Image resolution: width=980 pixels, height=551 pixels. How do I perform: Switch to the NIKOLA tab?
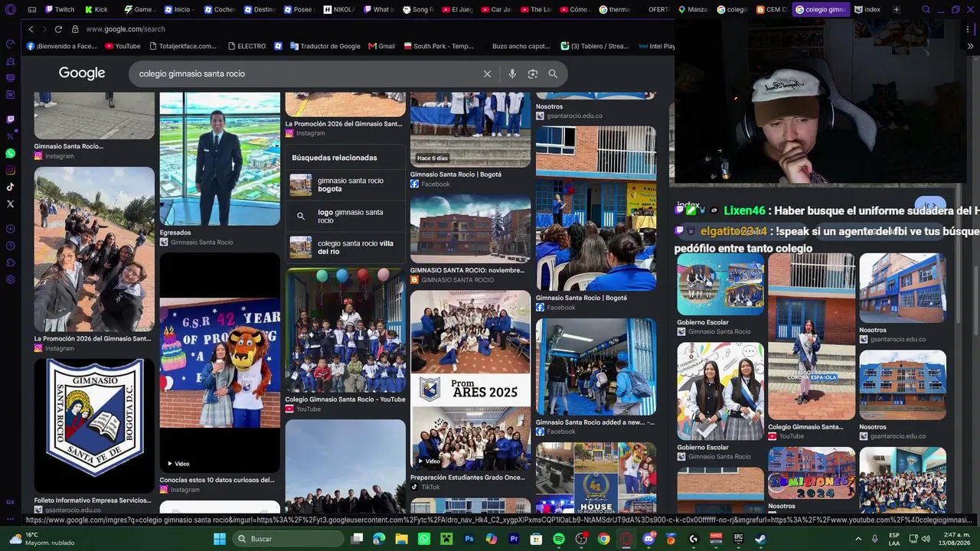pos(339,10)
